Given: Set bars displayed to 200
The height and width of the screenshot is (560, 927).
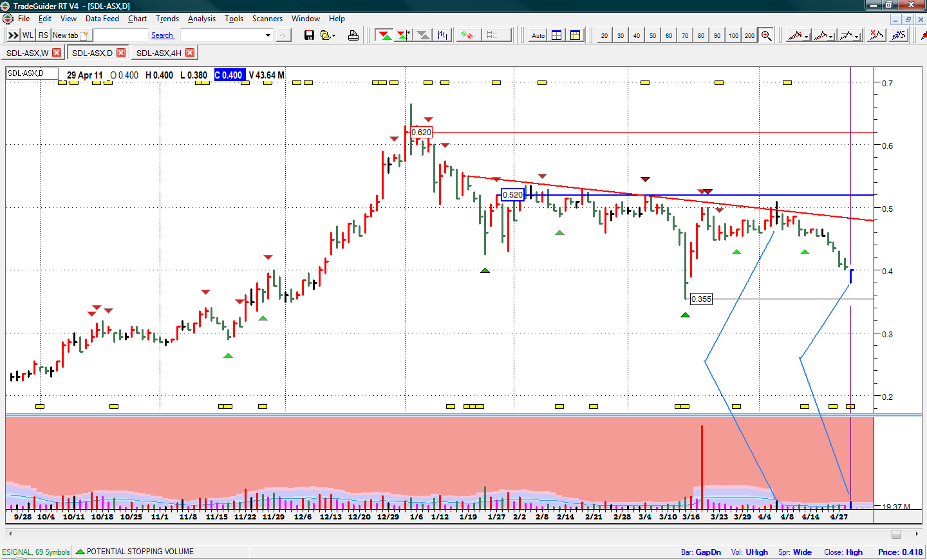Looking at the screenshot, I should (749, 35).
